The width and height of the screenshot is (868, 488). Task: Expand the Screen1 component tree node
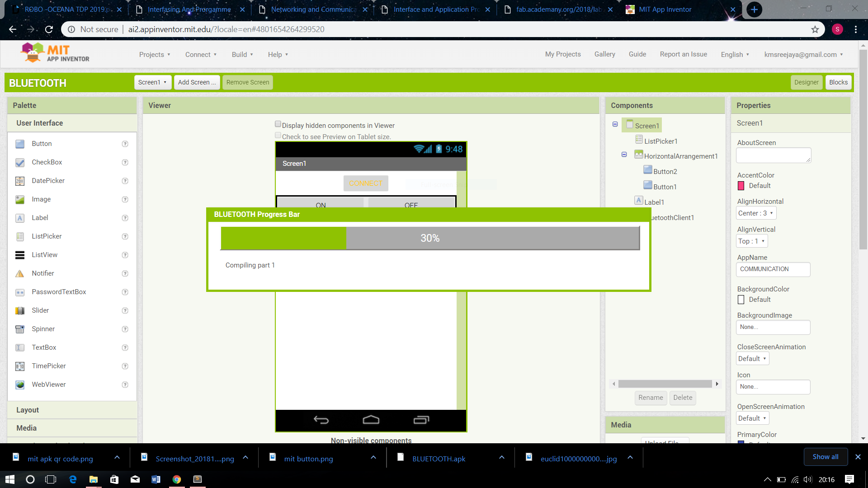point(615,125)
